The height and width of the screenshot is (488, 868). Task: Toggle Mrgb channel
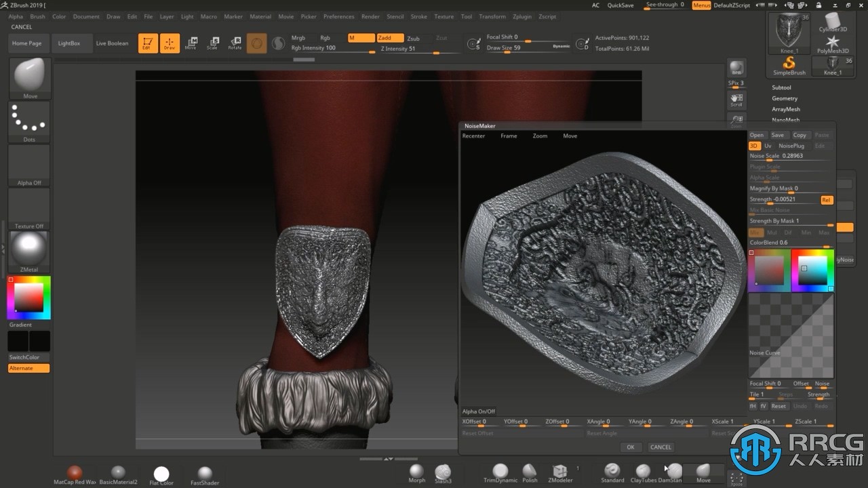point(298,38)
